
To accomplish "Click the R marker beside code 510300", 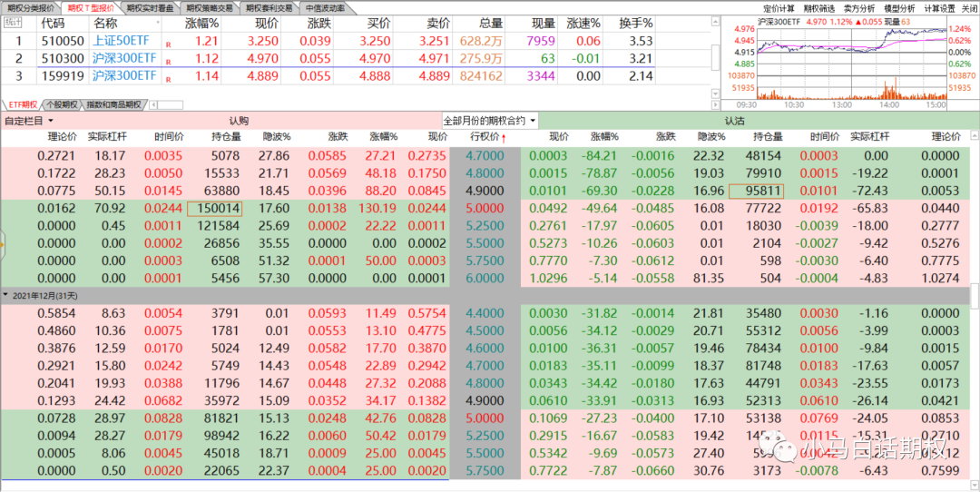I will (x=168, y=60).
